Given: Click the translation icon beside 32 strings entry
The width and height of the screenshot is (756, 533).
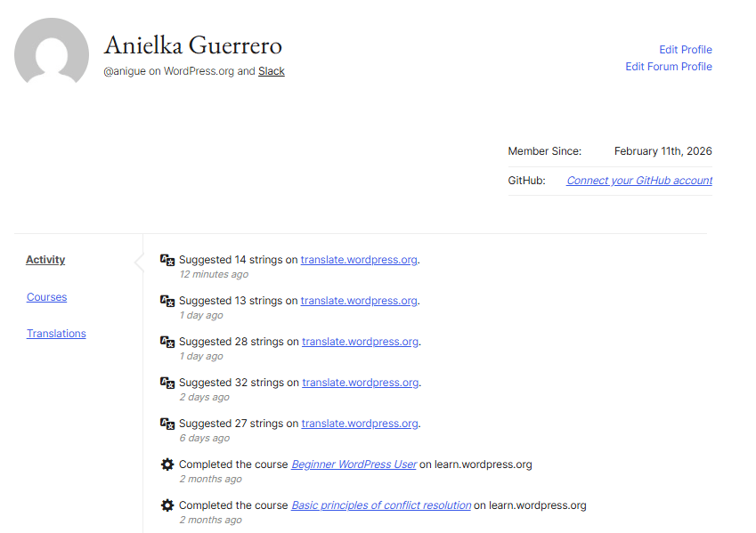Looking at the screenshot, I should point(167,383).
